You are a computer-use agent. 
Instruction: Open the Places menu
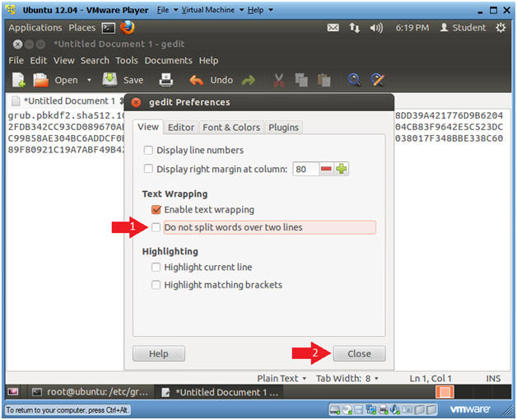82,28
